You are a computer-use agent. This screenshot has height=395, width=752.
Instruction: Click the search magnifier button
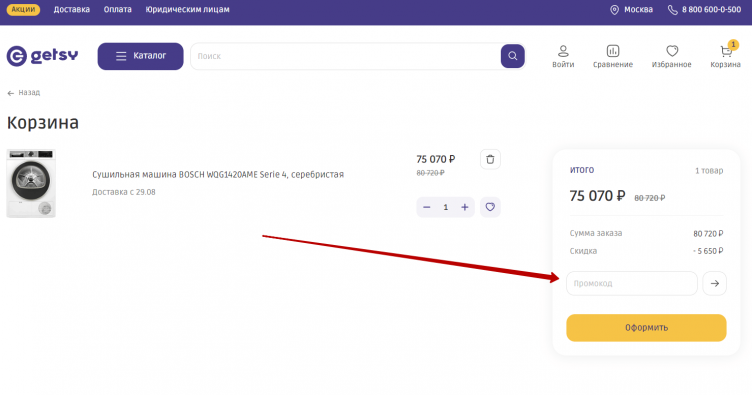[x=513, y=56]
